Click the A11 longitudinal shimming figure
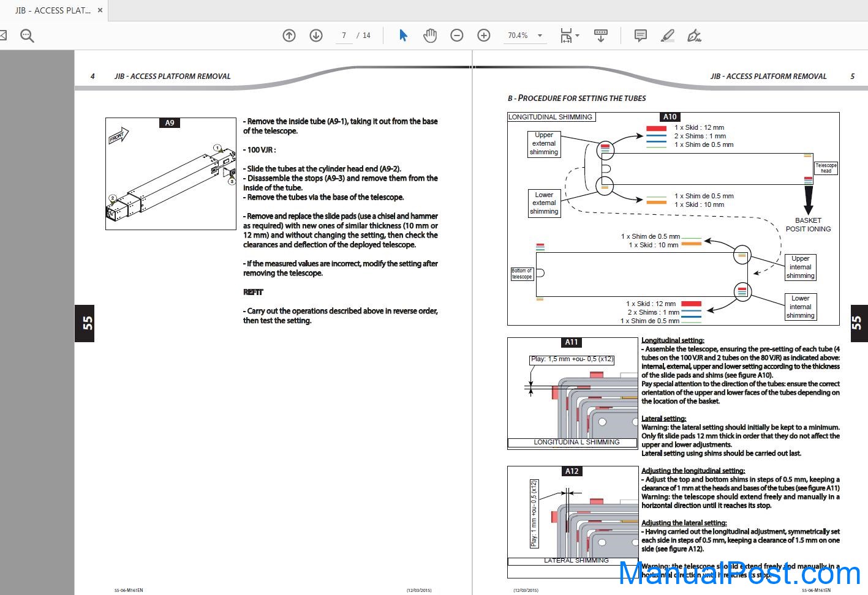868x595 pixels. [573, 394]
